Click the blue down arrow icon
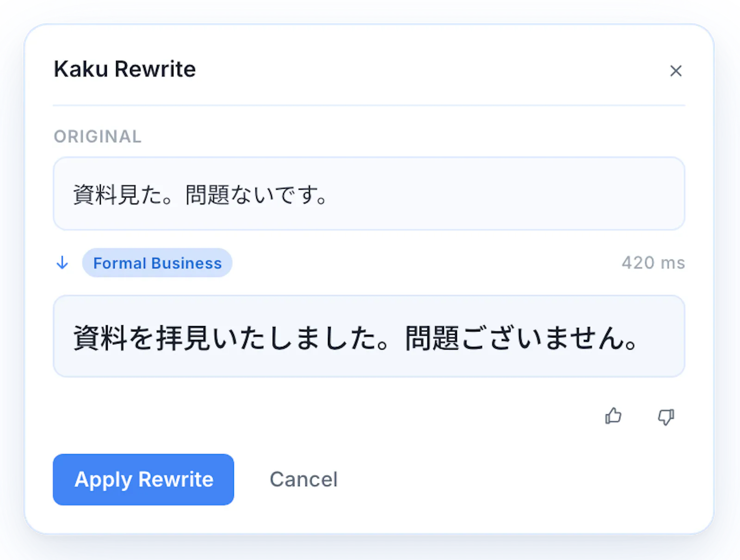Image resolution: width=740 pixels, height=560 pixels. [62, 263]
